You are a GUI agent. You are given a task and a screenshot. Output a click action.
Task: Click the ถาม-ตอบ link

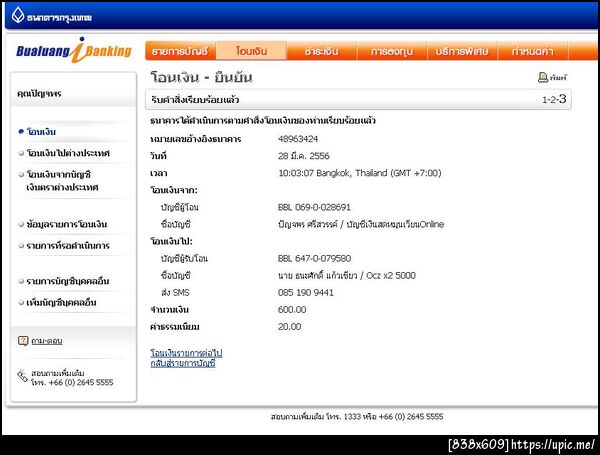(x=47, y=341)
